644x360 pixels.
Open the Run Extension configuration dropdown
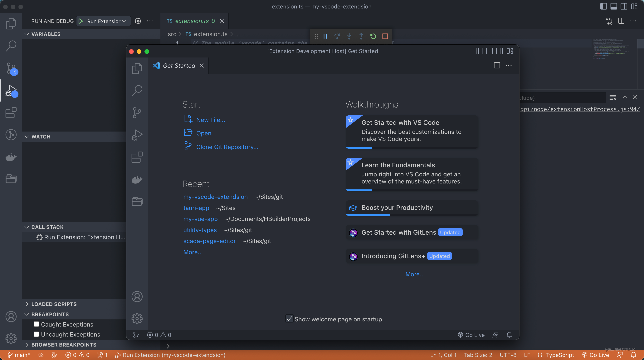[x=124, y=21]
